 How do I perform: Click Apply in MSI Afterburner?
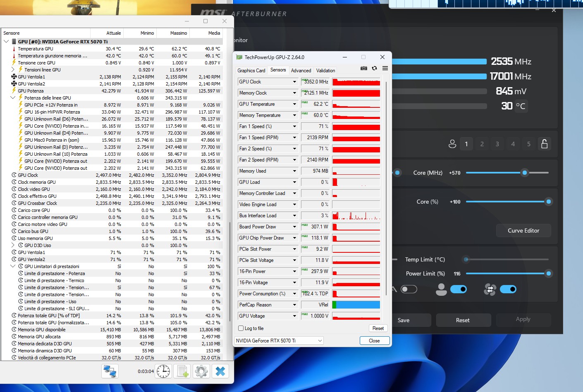click(x=523, y=319)
